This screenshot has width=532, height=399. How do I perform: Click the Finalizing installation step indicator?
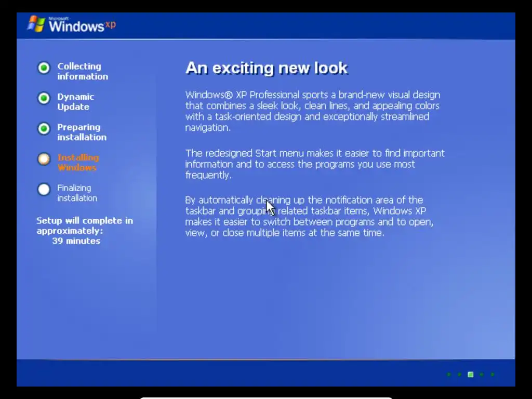[44, 189]
